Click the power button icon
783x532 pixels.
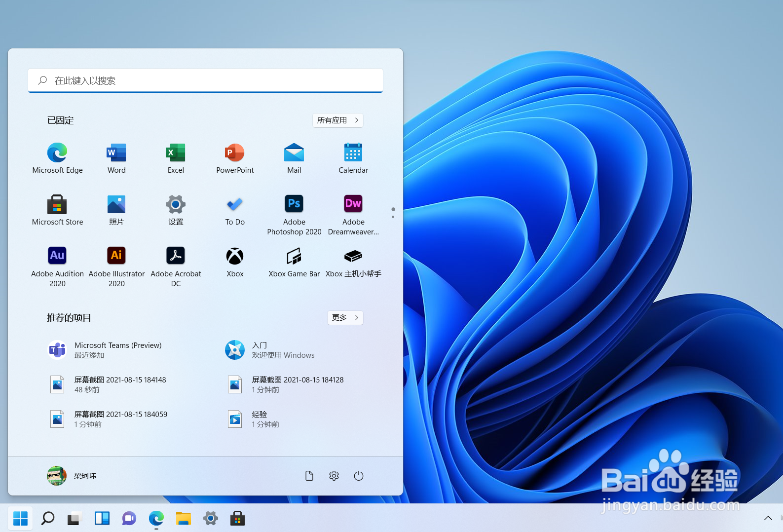pos(359,476)
